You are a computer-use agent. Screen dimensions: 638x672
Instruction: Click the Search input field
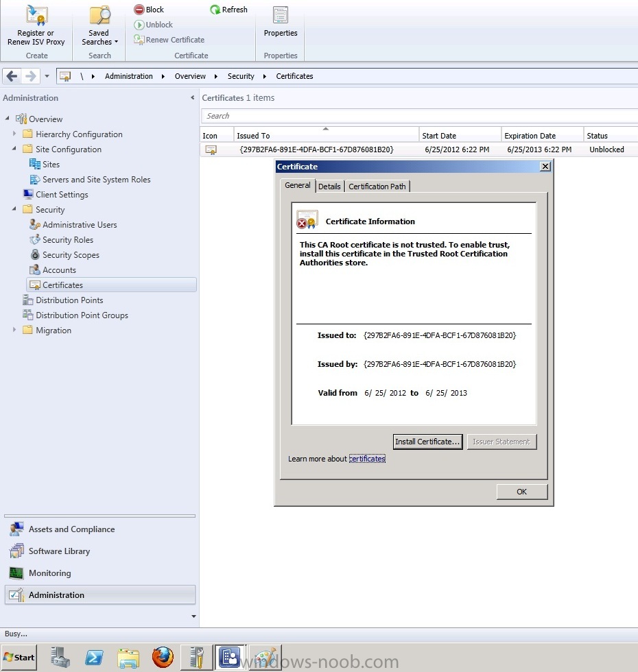(x=419, y=116)
